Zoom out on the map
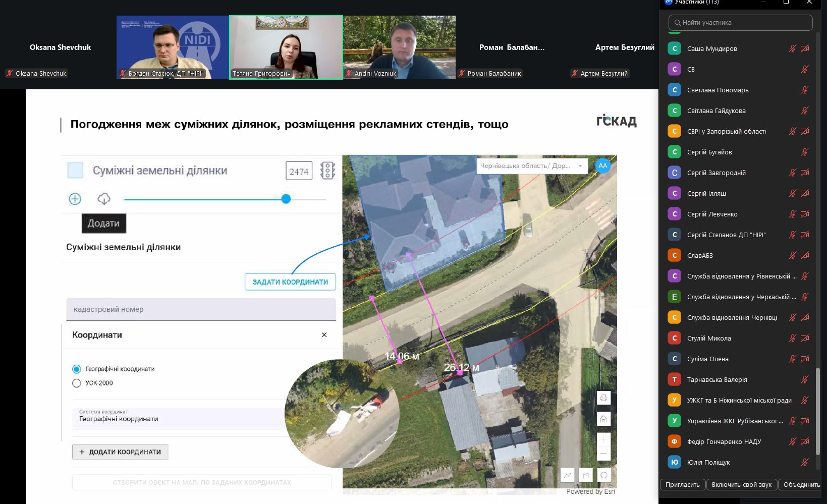 [603, 454]
